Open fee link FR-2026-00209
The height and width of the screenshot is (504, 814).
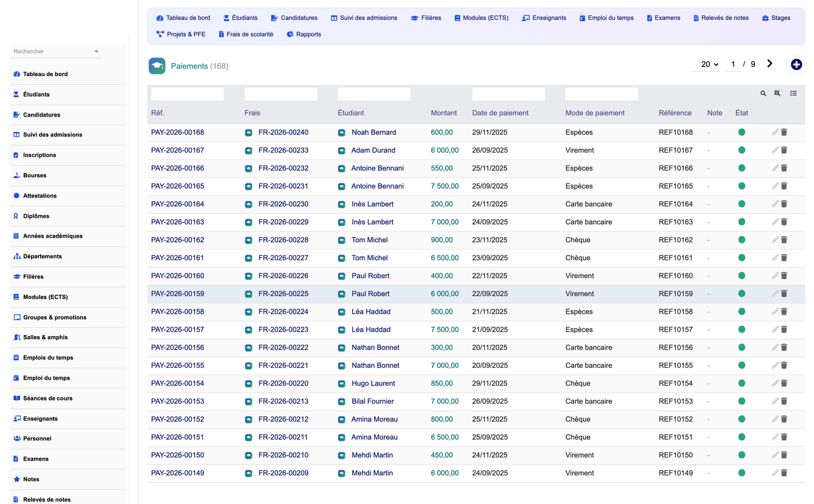283,473
